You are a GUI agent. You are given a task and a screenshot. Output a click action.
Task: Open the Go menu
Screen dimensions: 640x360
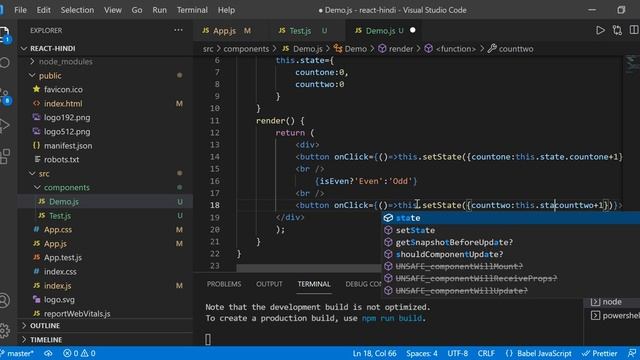click(x=137, y=10)
